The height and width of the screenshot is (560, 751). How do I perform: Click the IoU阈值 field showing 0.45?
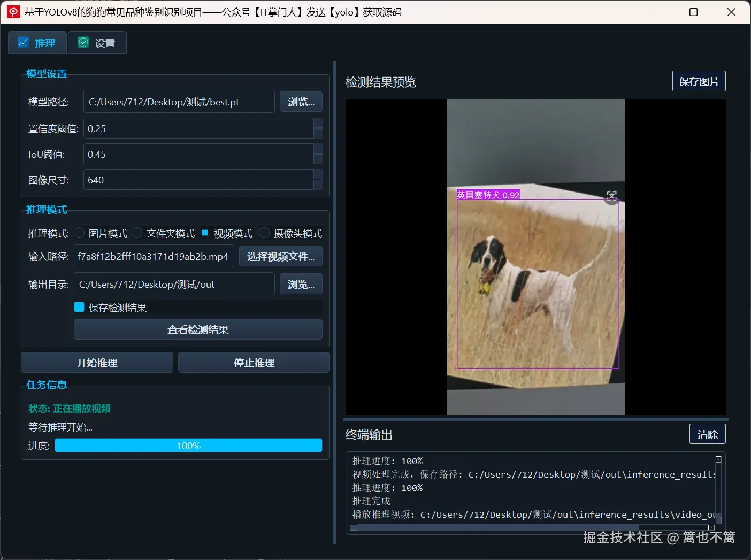coord(198,154)
